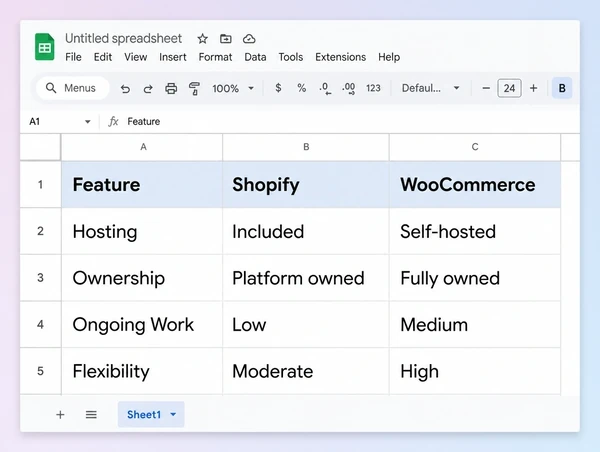This screenshot has width=600, height=452.
Task: Click the redo arrow icon
Action: [148, 89]
